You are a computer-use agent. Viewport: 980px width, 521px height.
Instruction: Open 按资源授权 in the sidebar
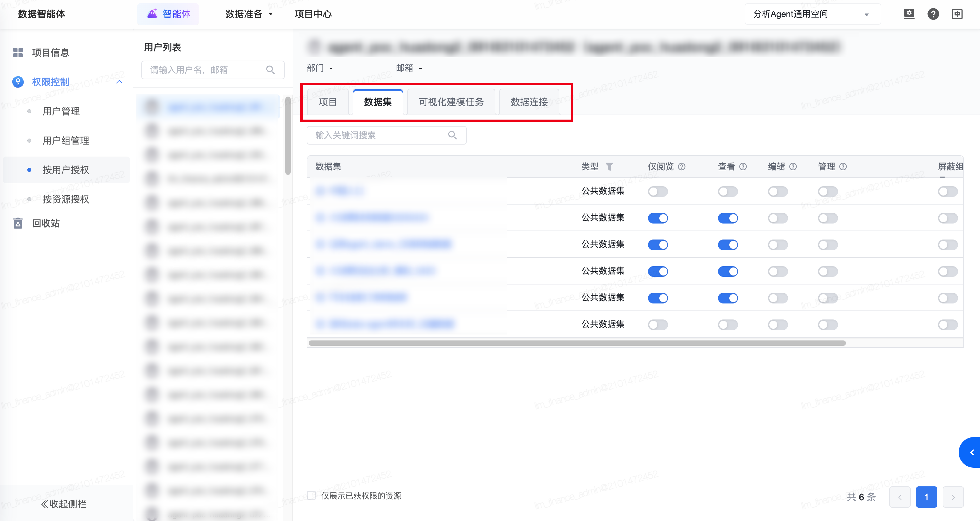click(66, 199)
